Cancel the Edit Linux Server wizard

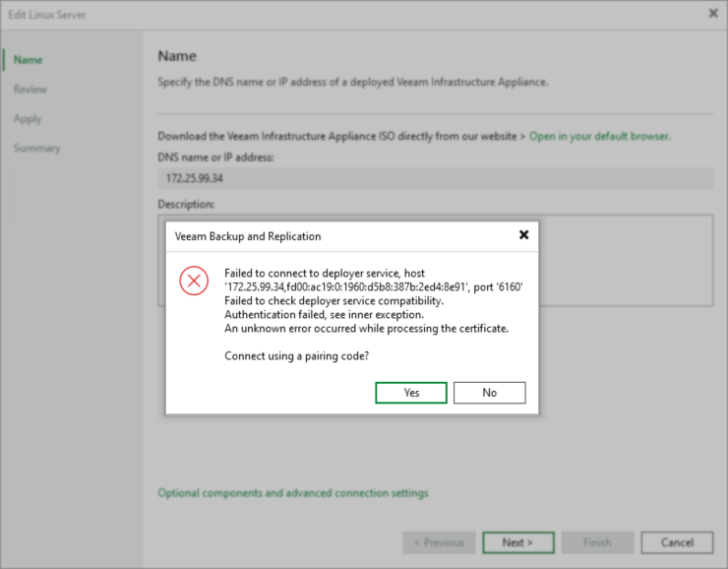tap(677, 542)
